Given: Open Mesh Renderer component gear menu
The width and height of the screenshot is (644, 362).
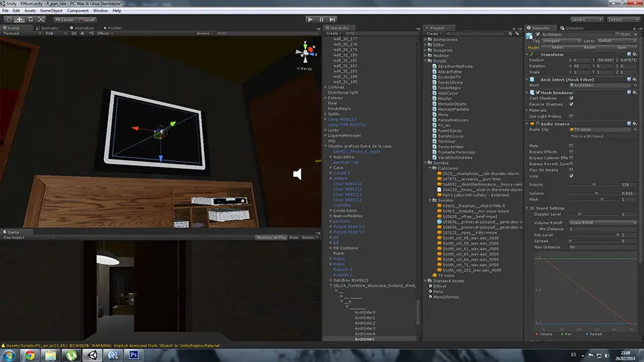Looking at the screenshot, I should click(x=635, y=93).
